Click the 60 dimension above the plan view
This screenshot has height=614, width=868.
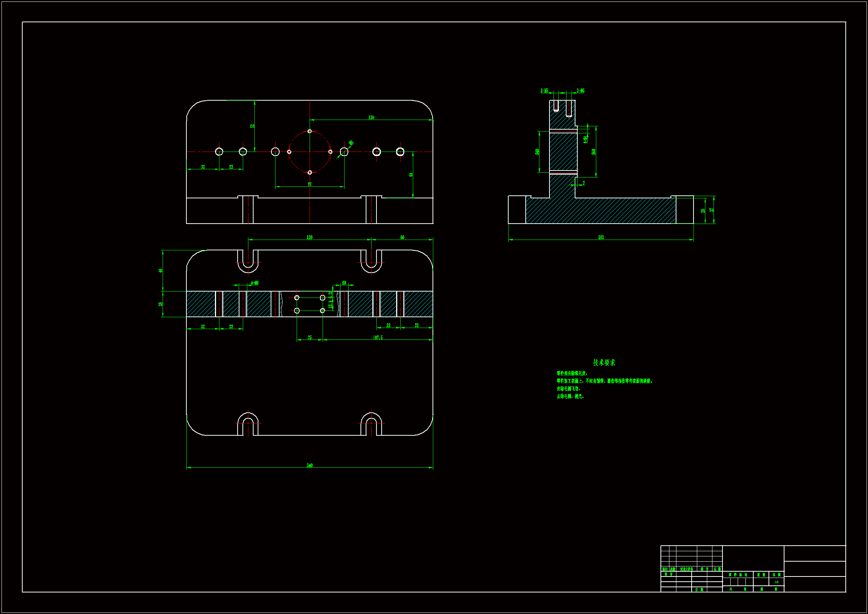(x=402, y=237)
